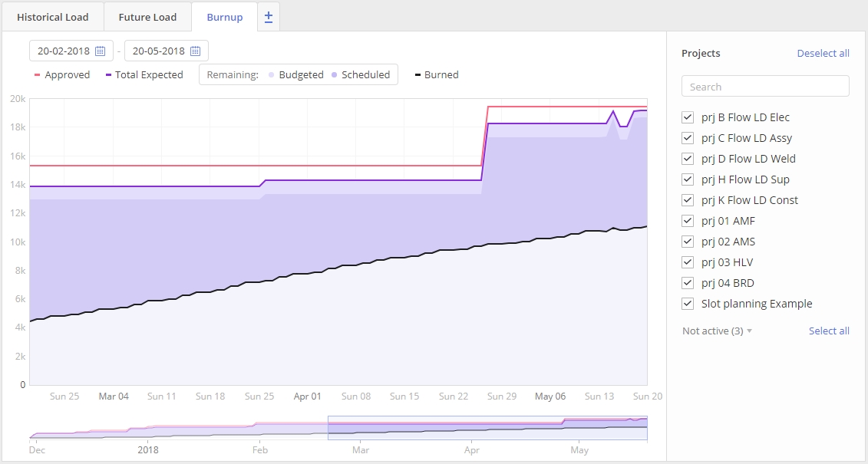
Task: Toggle the Budgeted remaining series
Action: [x=295, y=74]
